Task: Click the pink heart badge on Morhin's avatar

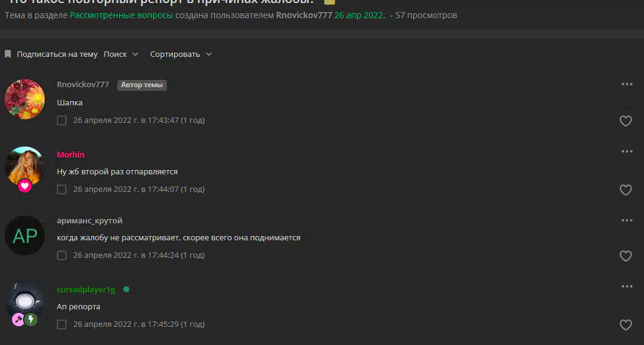Action: pos(25,186)
